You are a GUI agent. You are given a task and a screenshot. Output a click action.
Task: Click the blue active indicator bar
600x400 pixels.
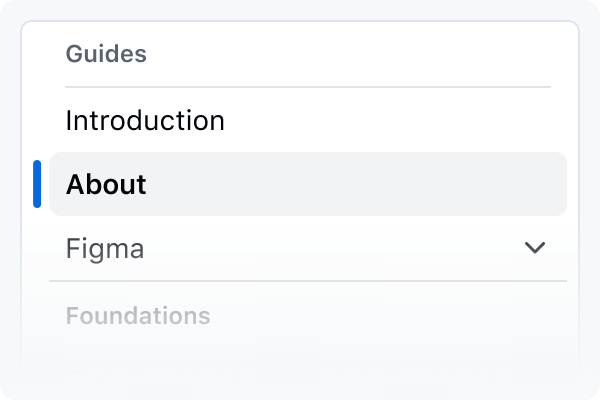click(37, 184)
